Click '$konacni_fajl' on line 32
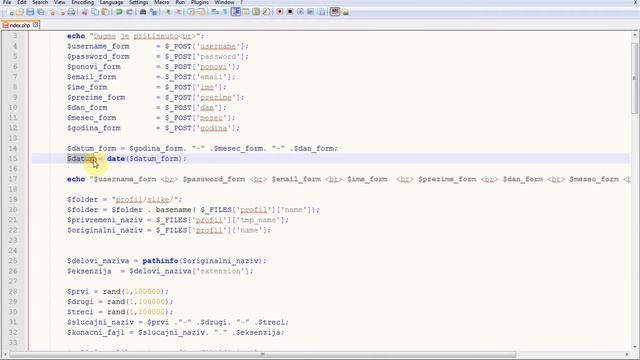 [x=96, y=332]
